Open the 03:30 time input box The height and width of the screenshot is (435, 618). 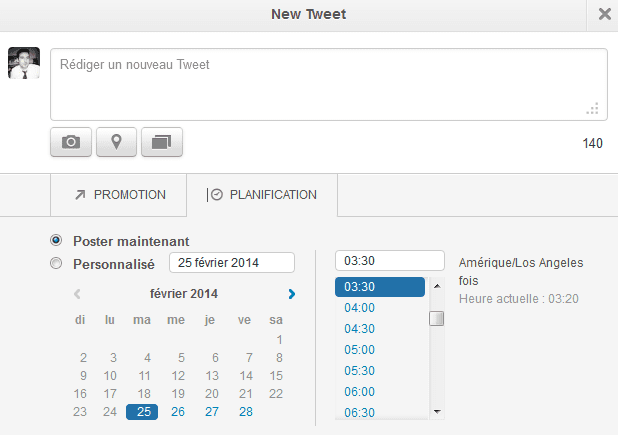tap(390, 261)
